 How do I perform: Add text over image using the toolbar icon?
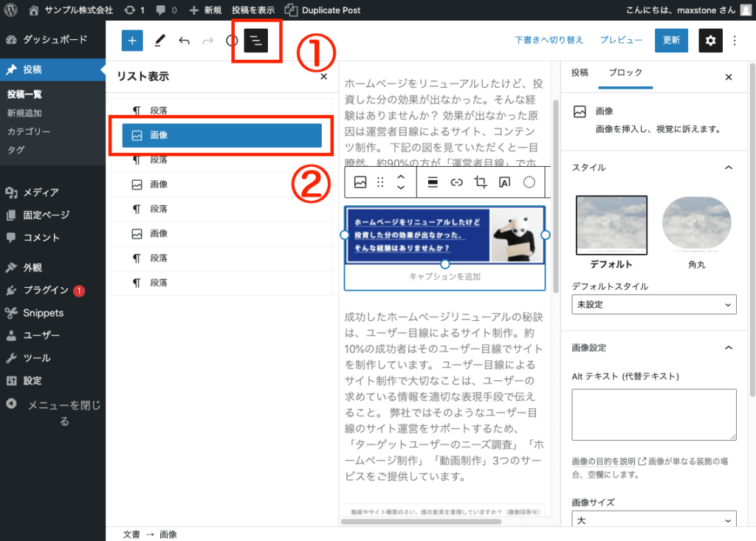pos(506,182)
